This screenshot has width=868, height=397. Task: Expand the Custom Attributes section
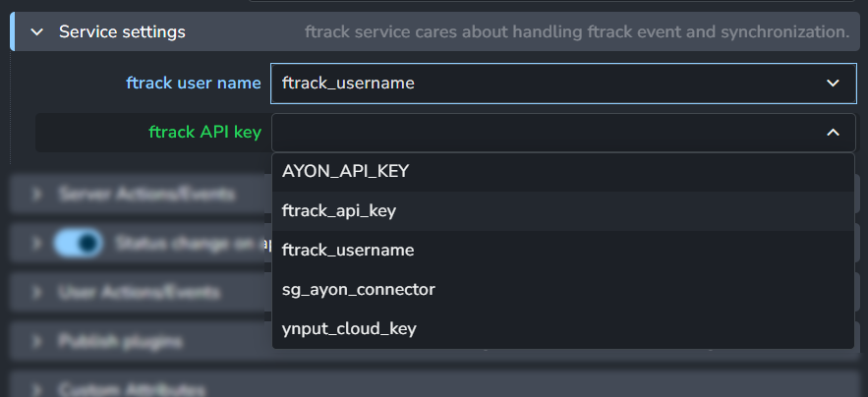(x=37, y=389)
